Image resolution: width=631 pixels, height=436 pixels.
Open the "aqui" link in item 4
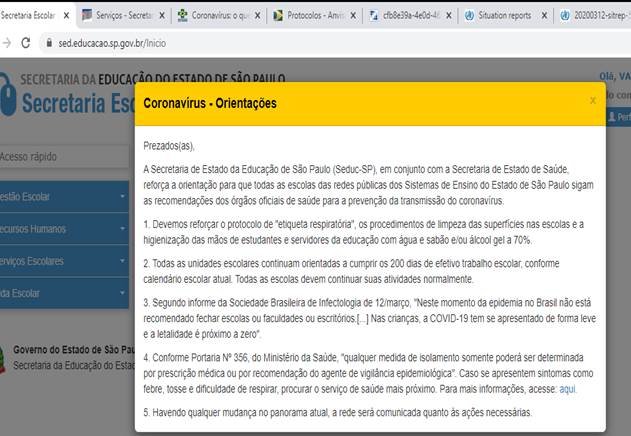567,389
